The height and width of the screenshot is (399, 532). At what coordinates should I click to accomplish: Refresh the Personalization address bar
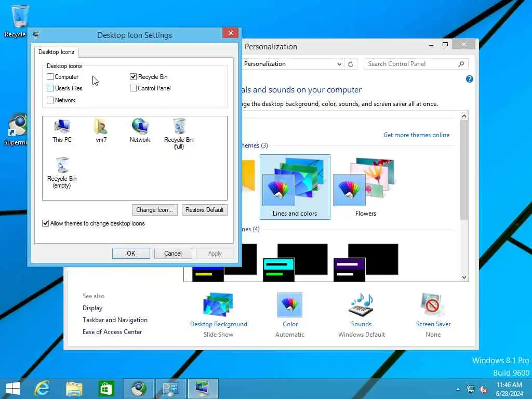pyautogui.click(x=351, y=64)
